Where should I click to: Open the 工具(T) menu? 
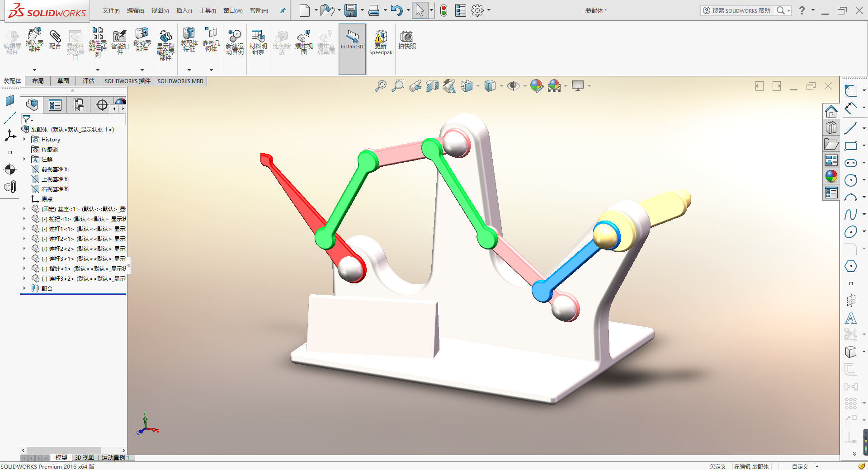tap(208, 10)
